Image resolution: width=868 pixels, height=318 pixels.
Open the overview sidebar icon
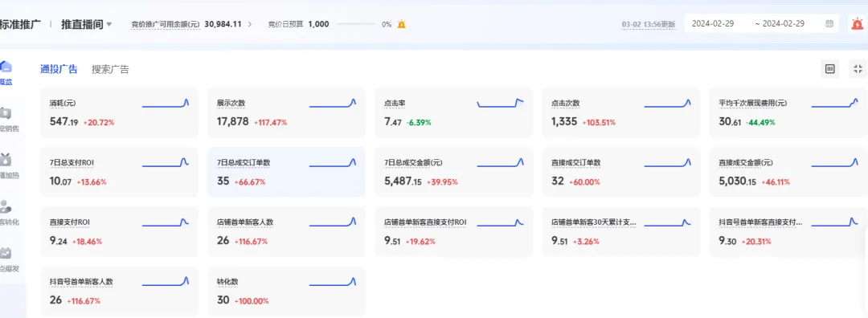(x=6, y=67)
